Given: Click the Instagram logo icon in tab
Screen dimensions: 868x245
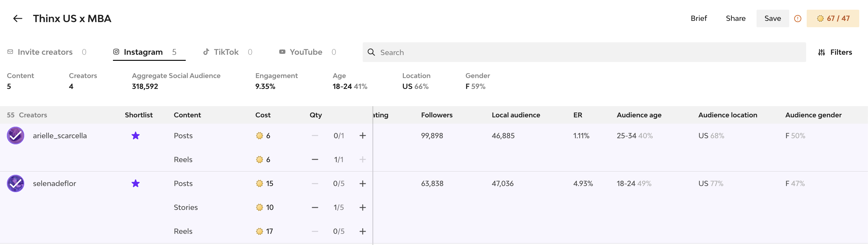Looking at the screenshot, I should (x=116, y=52).
